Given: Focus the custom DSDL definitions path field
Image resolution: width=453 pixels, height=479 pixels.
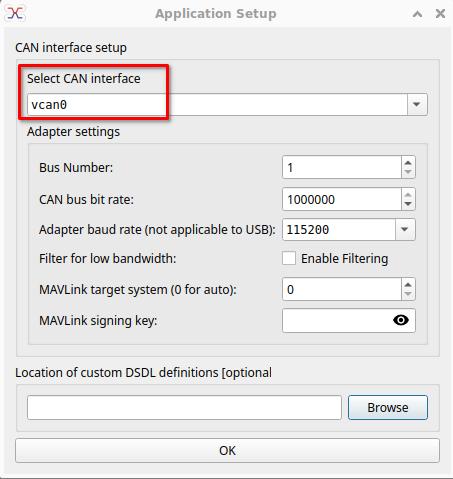Looking at the screenshot, I should tap(184, 407).
